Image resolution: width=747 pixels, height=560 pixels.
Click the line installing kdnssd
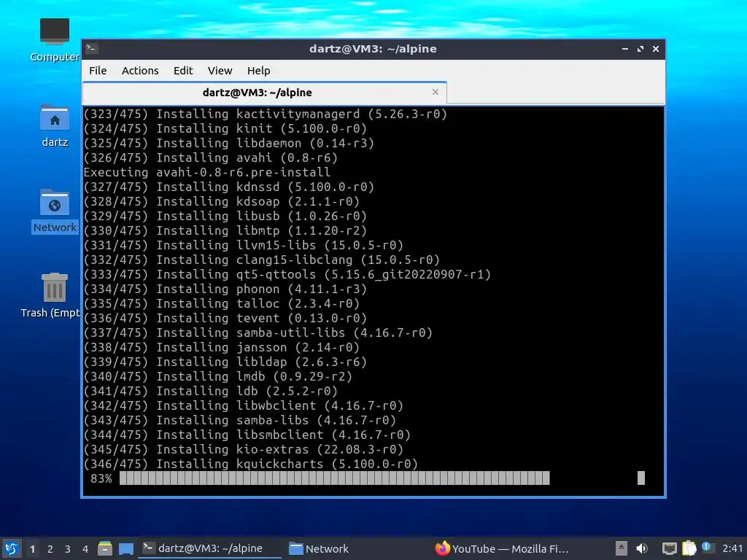tap(228, 187)
